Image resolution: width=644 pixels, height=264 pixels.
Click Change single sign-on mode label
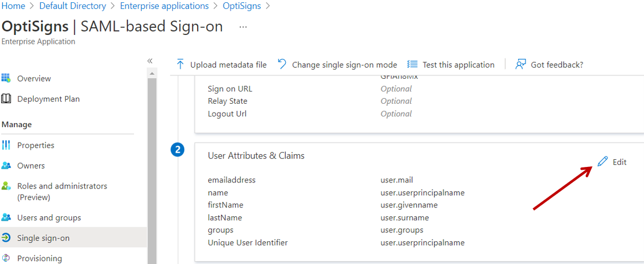[x=344, y=65]
